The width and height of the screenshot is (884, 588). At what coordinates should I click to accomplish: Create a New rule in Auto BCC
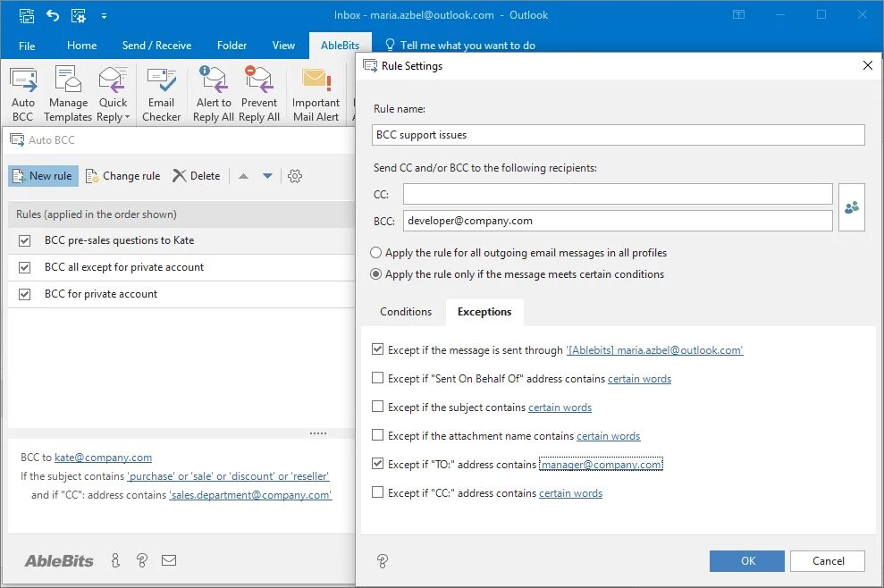(x=43, y=176)
